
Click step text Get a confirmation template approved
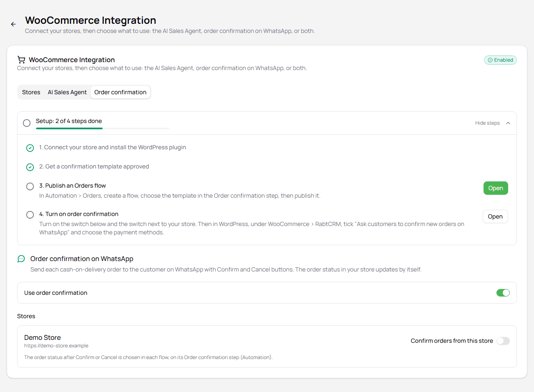click(x=94, y=166)
